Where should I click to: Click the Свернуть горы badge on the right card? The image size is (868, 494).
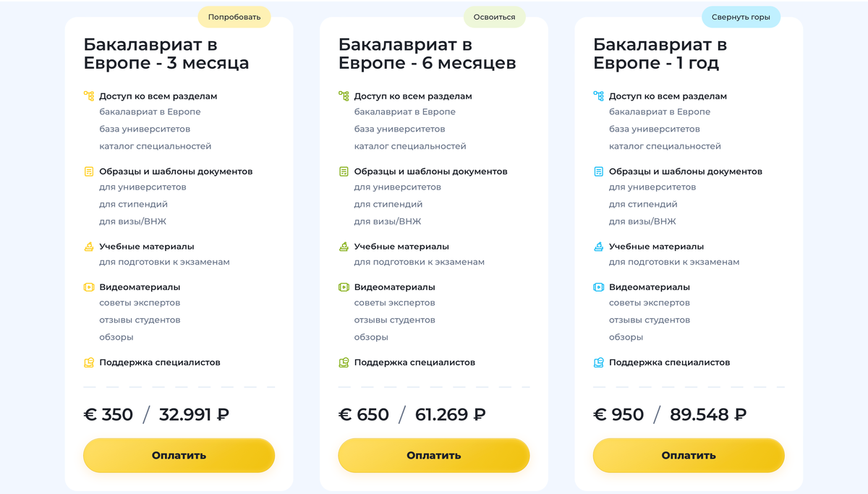[741, 15]
